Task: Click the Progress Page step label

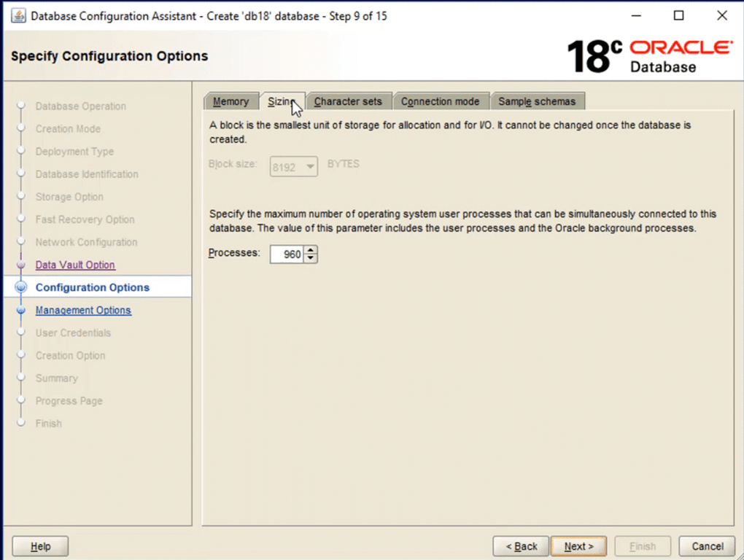Action: [x=69, y=401]
